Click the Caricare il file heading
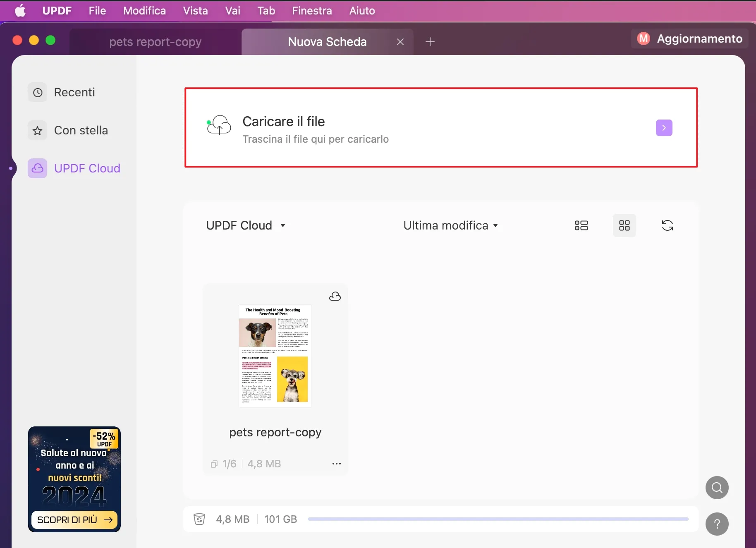 [284, 122]
